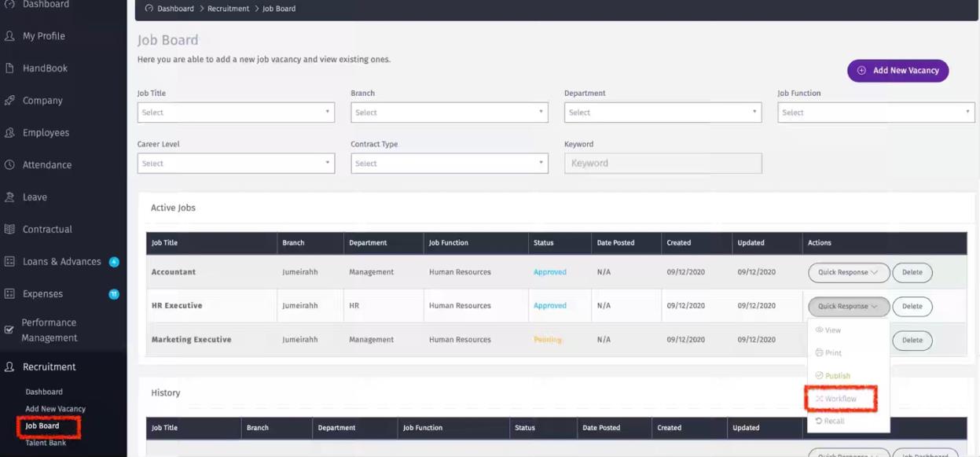Select Workflow from the Quick Response menu
The height and width of the screenshot is (457, 980).
[840, 399]
